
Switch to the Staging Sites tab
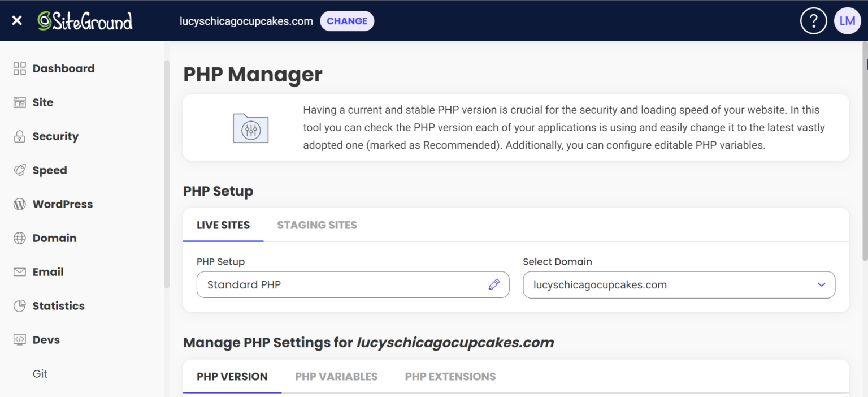[316, 225]
